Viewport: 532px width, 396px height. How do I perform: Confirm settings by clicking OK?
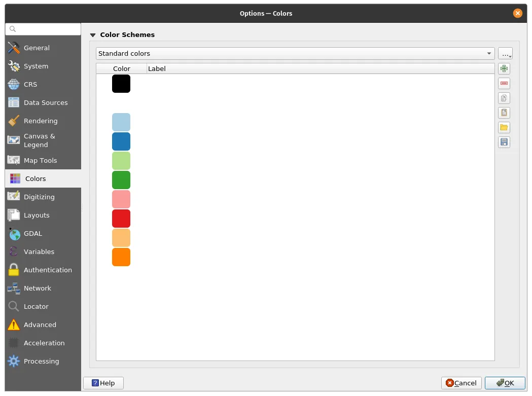click(505, 383)
